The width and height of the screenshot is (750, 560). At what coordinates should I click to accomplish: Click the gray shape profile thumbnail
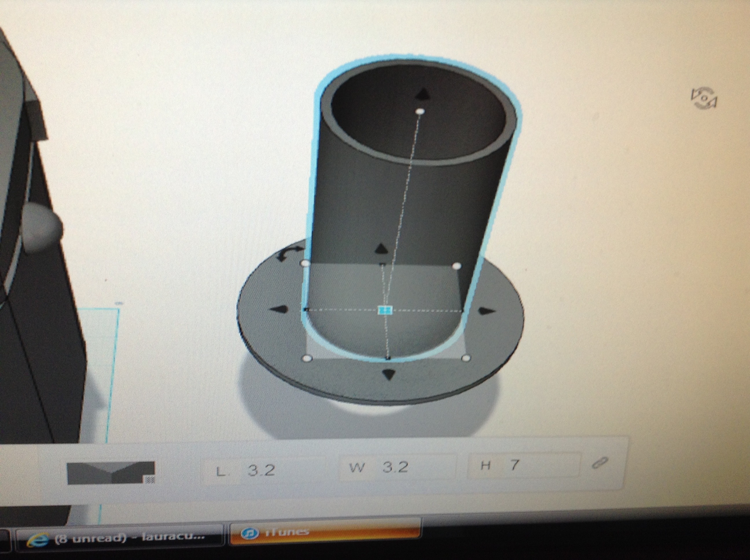tap(111, 473)
